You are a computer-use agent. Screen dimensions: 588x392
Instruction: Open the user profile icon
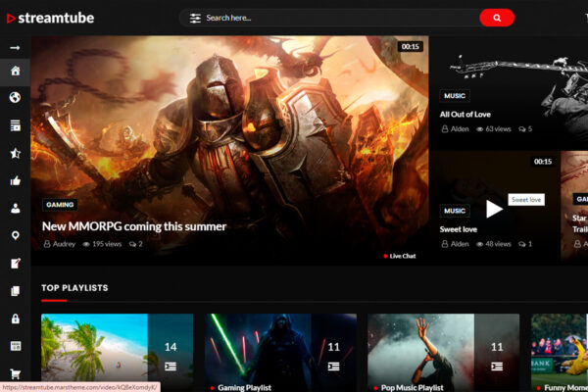16,208
